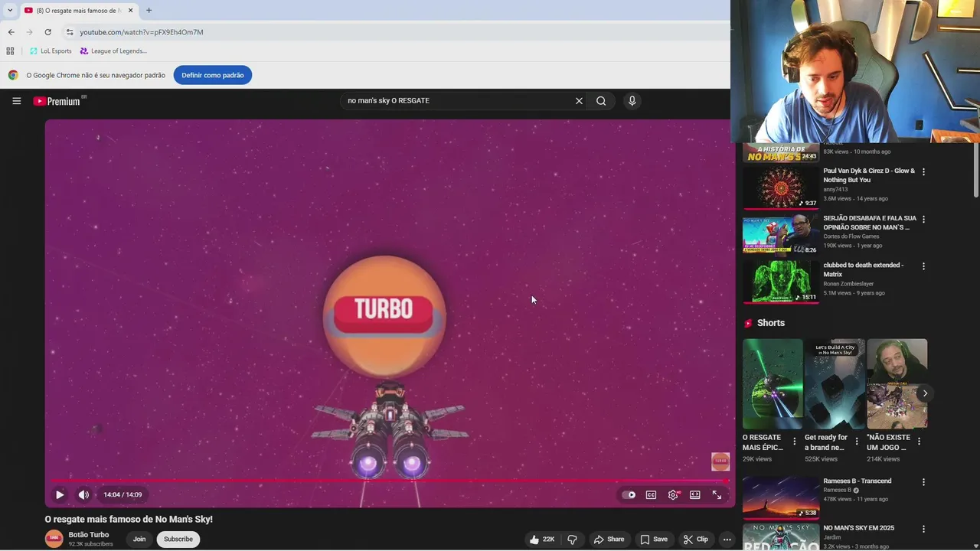Open League of Legends bookmark

click(113, 51)
